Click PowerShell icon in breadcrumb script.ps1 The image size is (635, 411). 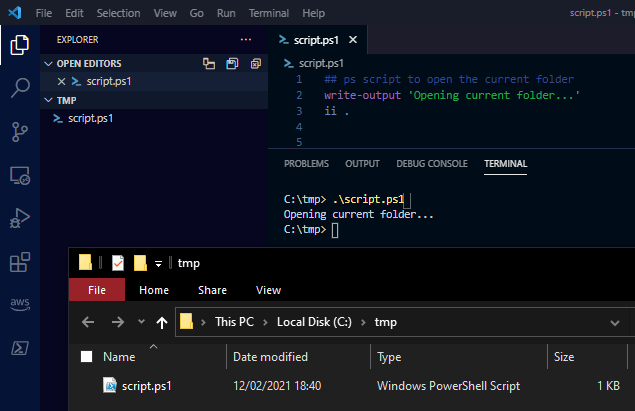tap(288, 63)
